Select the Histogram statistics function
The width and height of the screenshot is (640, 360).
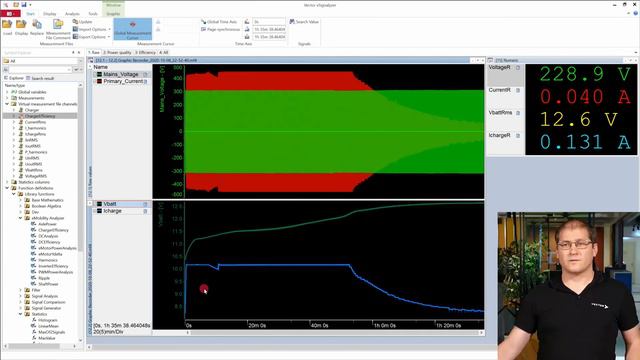48,320
